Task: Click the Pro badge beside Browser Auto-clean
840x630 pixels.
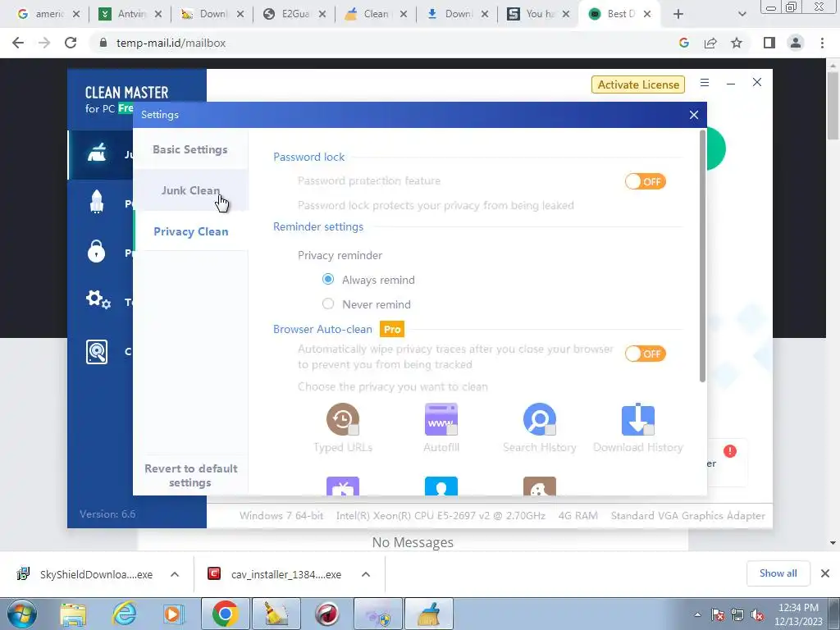Action: click(x=392, y=329)
